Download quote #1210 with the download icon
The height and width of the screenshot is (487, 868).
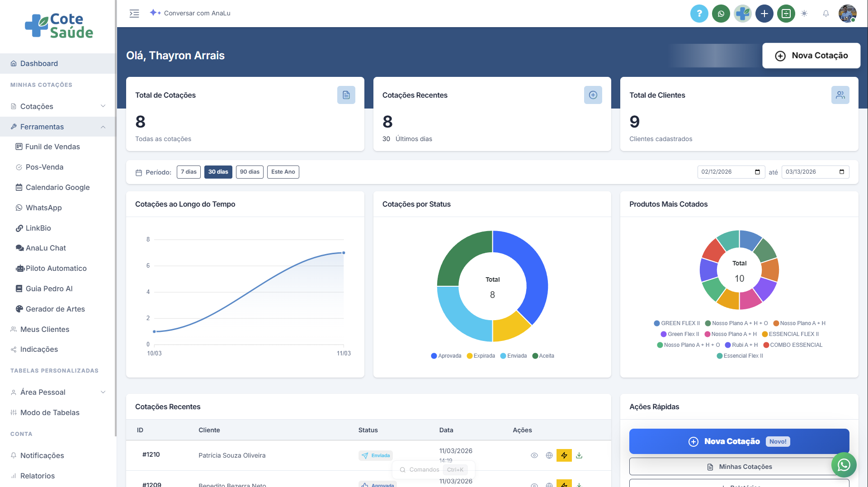click(579, 455)
